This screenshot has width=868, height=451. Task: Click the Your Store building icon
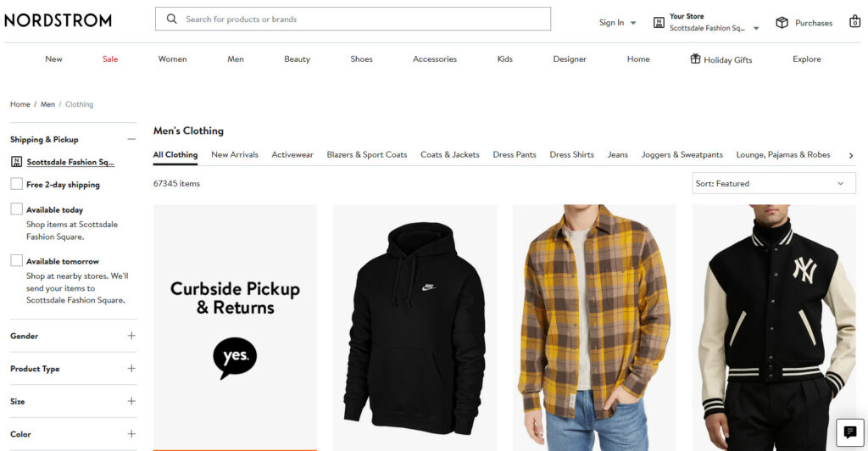[659, 23]
